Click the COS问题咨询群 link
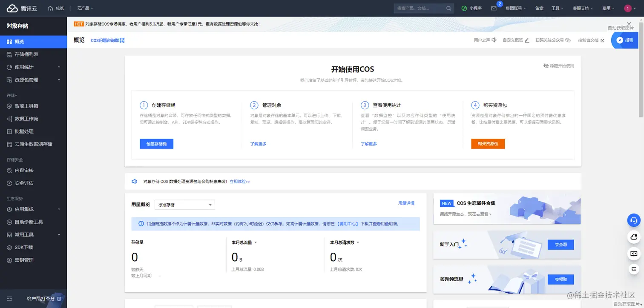This screenshot has height=308, width=644. coord(105,40)
